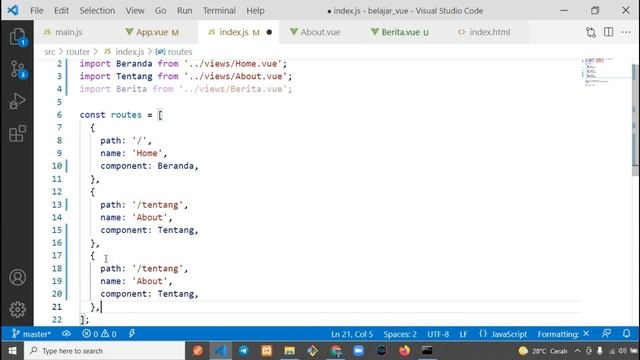Change indentation via Spaces: 2

pyautogui.click(x=400, y=334)
